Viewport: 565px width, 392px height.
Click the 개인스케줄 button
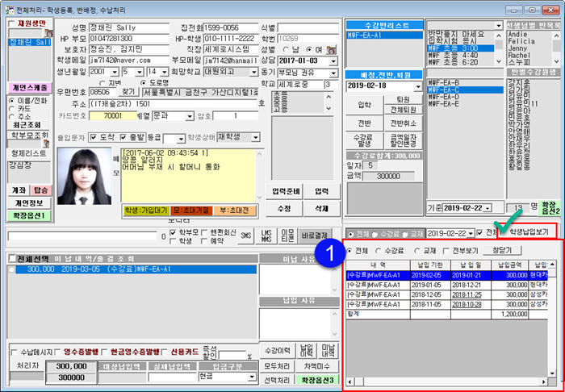30,87
